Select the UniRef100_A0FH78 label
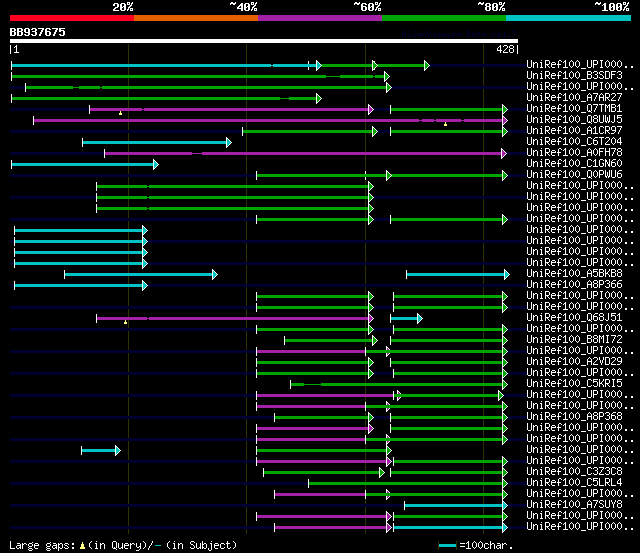640x553 pixels. 574,153
